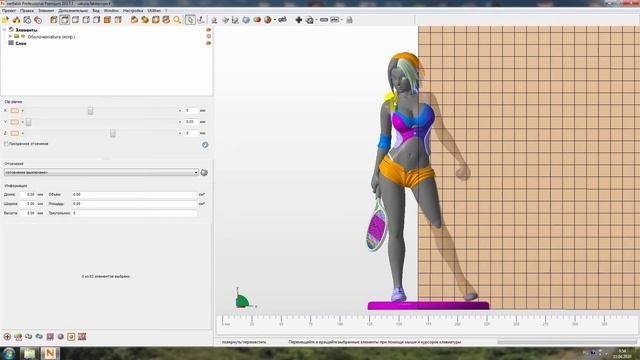Viewport: 640px width, 360px height.
Task: Click the gray sphere icon in toolbar
Action: [x=246, y=20]
